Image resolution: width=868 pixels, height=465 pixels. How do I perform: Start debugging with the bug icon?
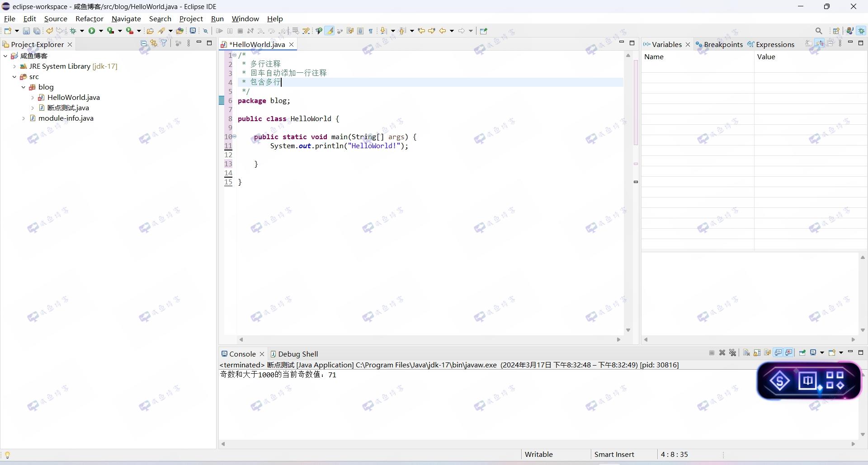click(x=73, y=31)
